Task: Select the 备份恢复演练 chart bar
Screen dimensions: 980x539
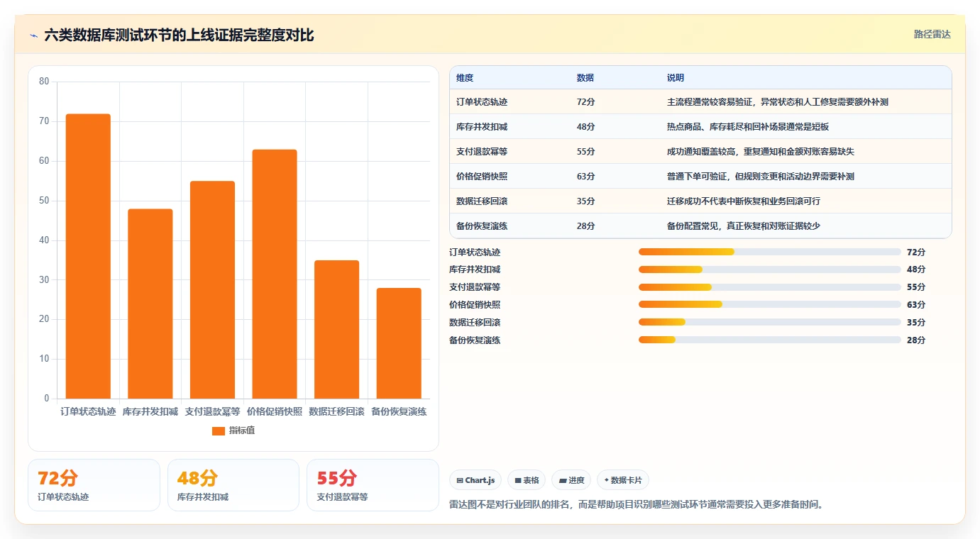Action: (399, 343)
